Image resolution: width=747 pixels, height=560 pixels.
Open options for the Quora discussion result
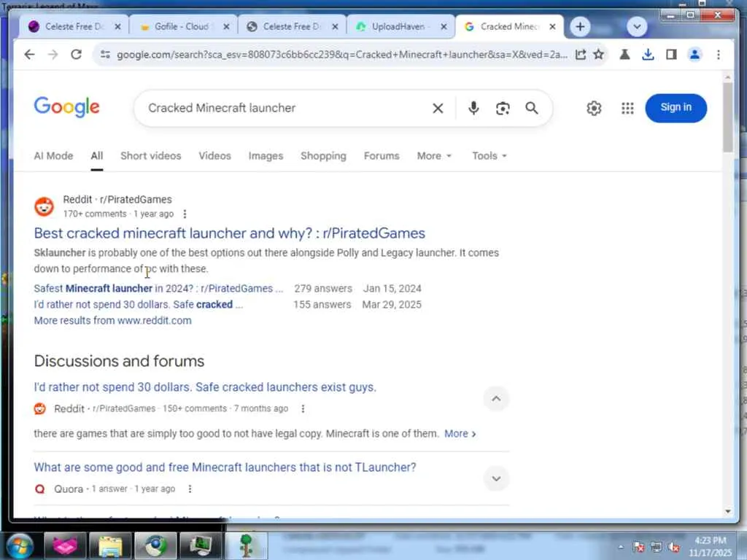190,489
